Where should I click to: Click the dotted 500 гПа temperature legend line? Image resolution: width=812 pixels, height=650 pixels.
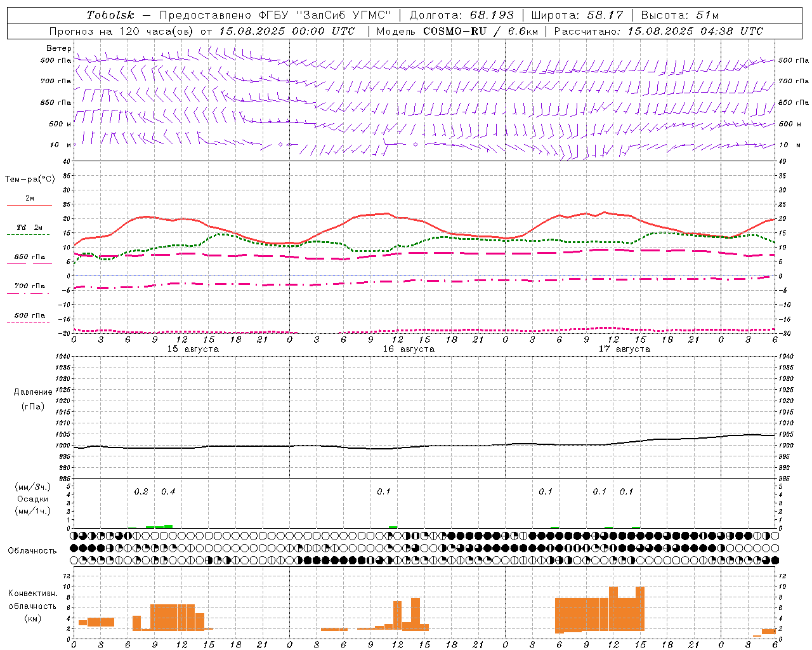pos(29,323)
